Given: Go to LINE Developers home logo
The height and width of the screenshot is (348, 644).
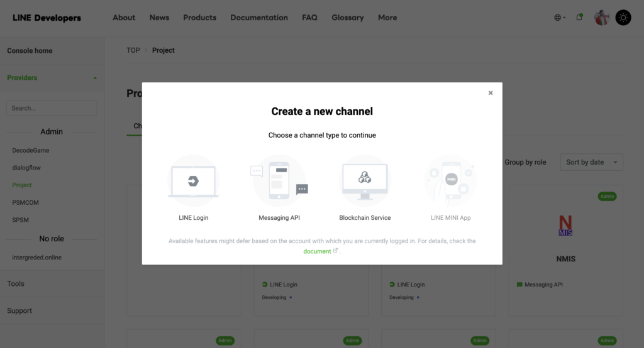Looking at the screenshot, I should click(47, 18).
